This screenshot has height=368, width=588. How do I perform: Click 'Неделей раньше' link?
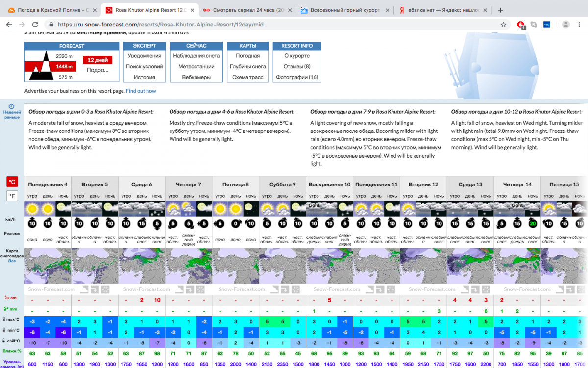pos(12,115)
